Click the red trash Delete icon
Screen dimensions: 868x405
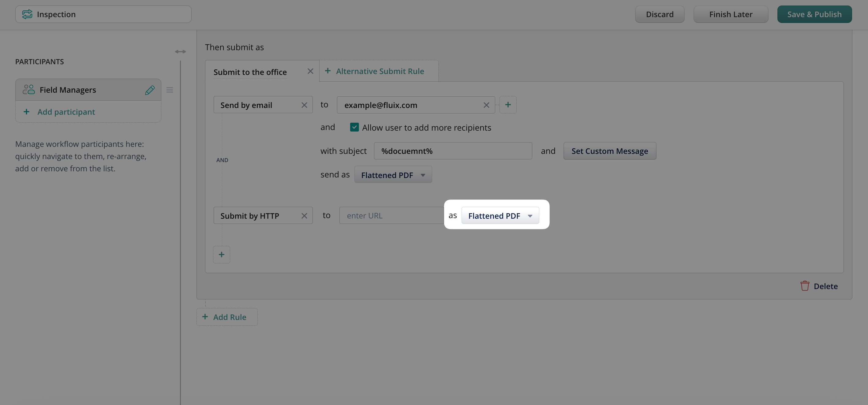(804, 286)
